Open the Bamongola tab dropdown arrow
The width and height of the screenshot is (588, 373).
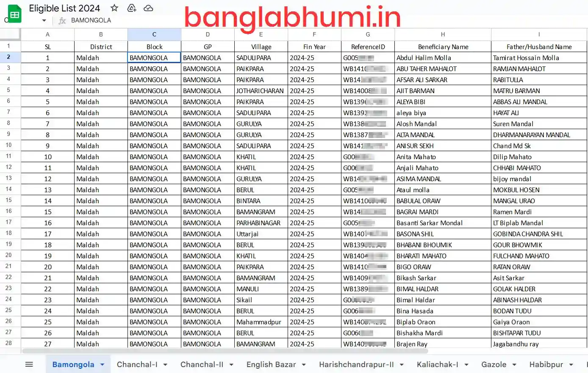coord(102,365)
